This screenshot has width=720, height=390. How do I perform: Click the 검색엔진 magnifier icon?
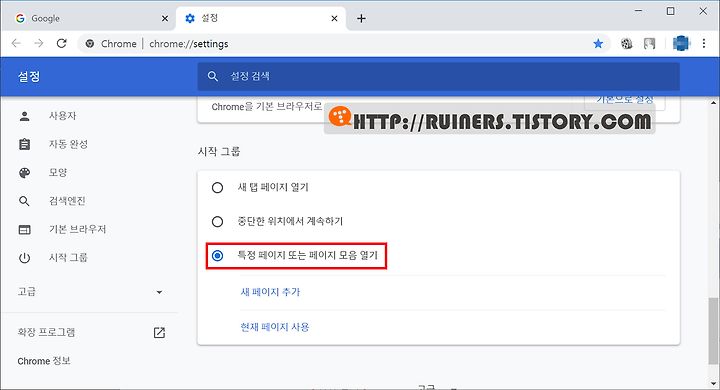(x=25, y=201)
